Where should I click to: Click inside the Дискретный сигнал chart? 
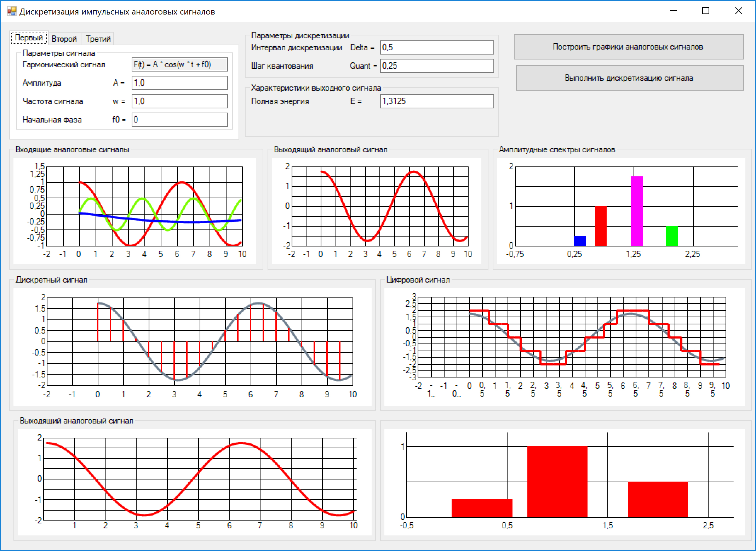[200, 341]
